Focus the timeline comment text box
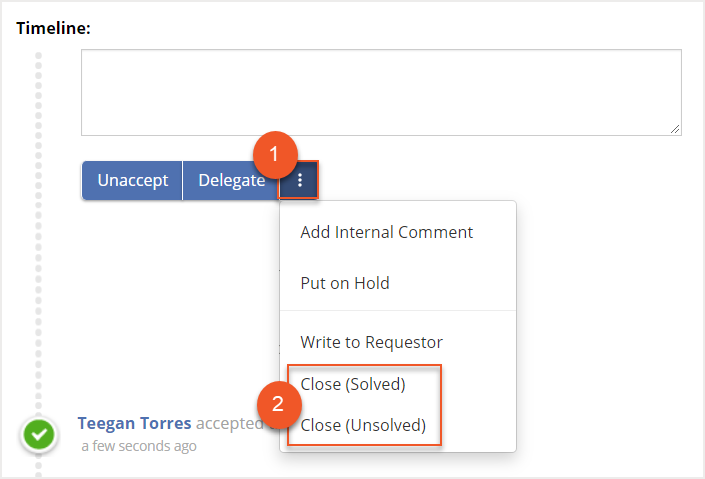Screen dimensions: 705x479 click(x=380, y=92)
